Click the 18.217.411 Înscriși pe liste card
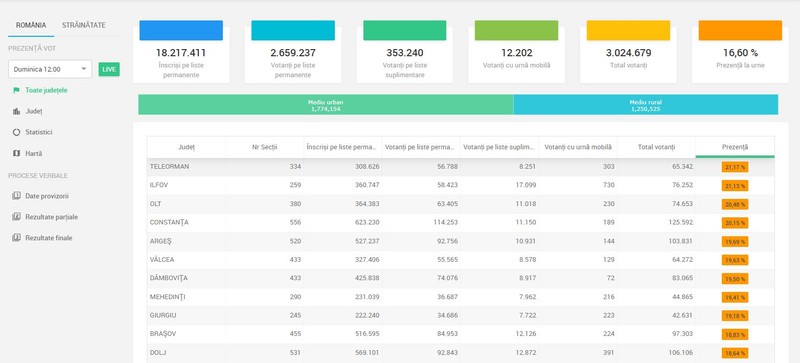Screen dimensions: 800x363 coord(181,52)
